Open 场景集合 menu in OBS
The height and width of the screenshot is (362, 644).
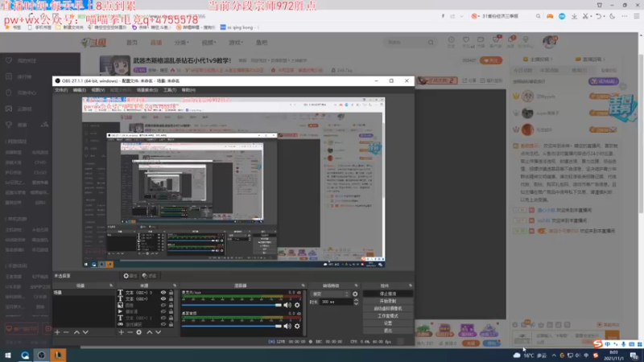tap(147, 90)
